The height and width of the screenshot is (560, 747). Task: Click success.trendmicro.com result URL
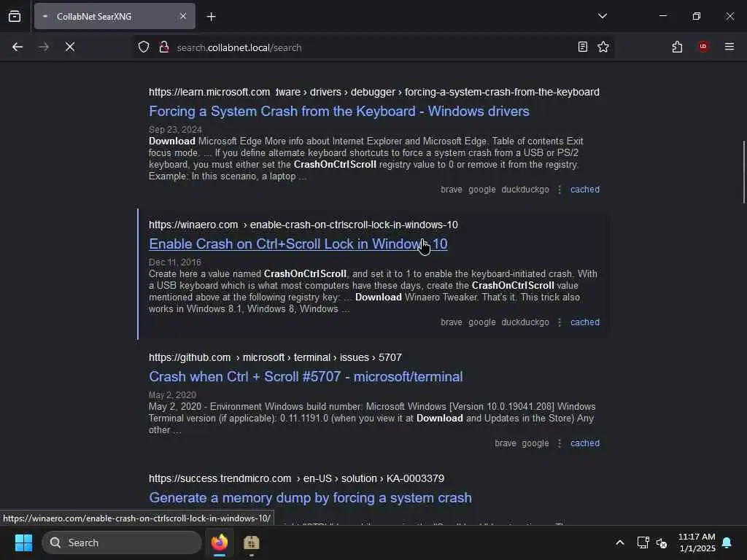[296, 478]
